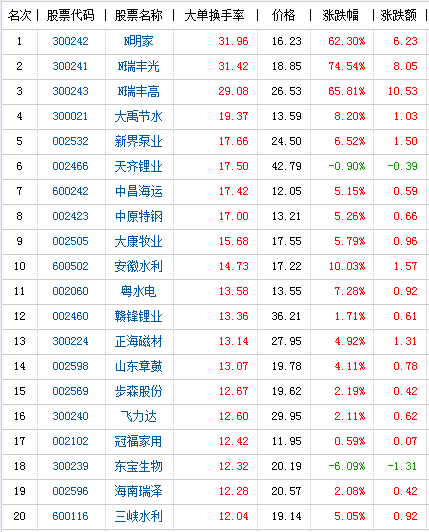This screenshot has width=429, height=532.
Task: Open the 山东章鼓 stock name link
Action: 138,366
